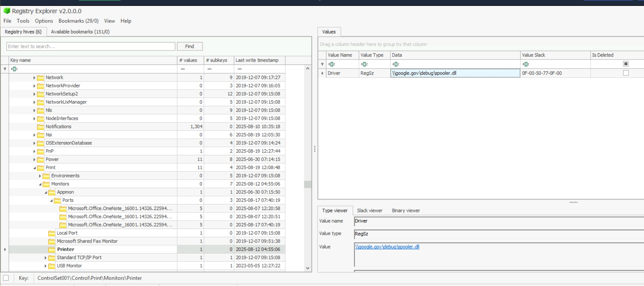Select the Registry hives (6) tab
Screen dimensions: 644x286
point(23,32)
